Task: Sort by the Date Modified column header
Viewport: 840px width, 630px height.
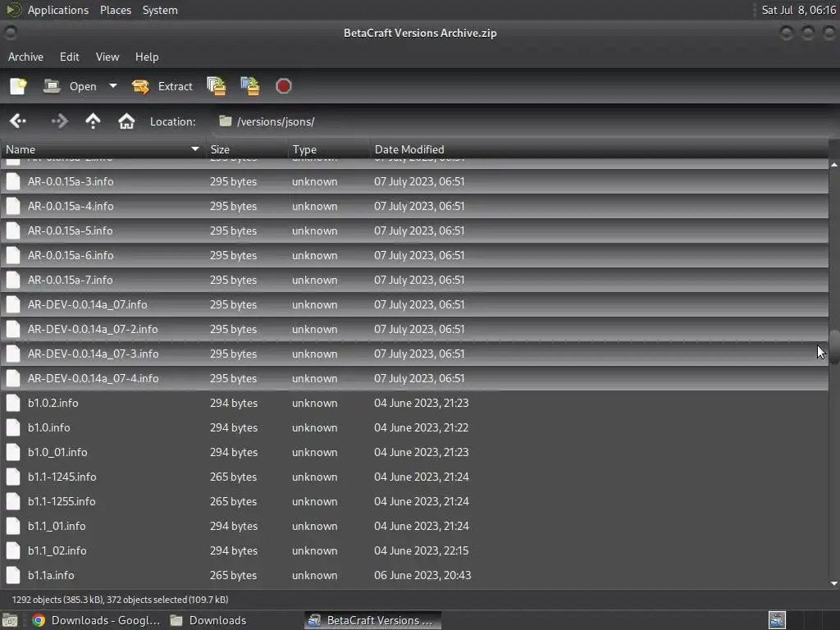Action: tap(598, 149)
